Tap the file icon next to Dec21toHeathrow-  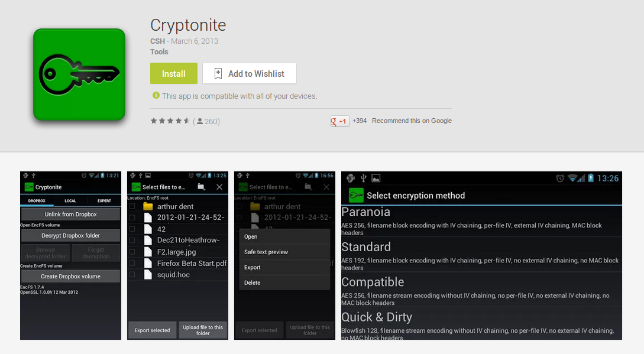(x=148, y=241)
